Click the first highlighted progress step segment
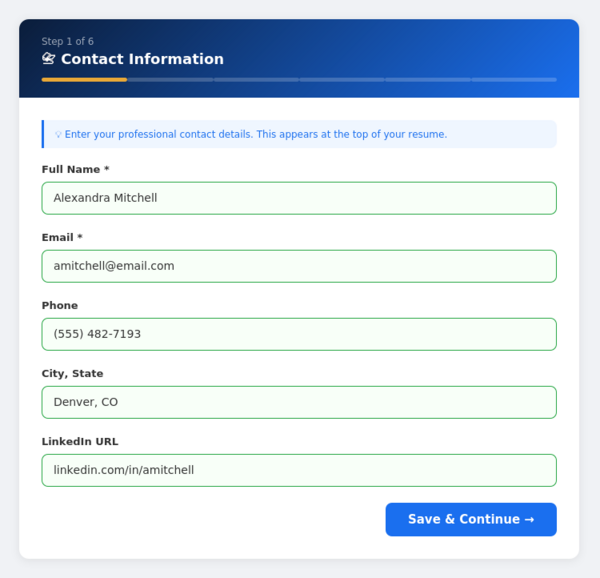 point(84,79)
